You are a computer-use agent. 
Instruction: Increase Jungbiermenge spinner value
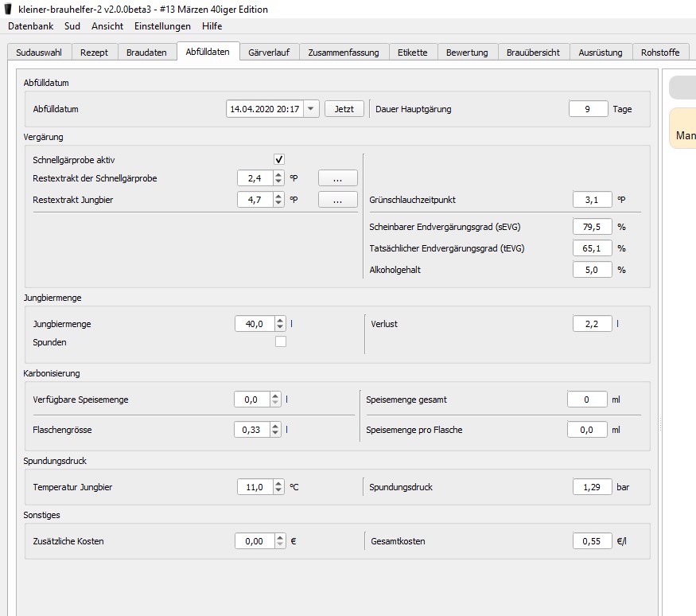pyautogui.click(x=279, y=320)
